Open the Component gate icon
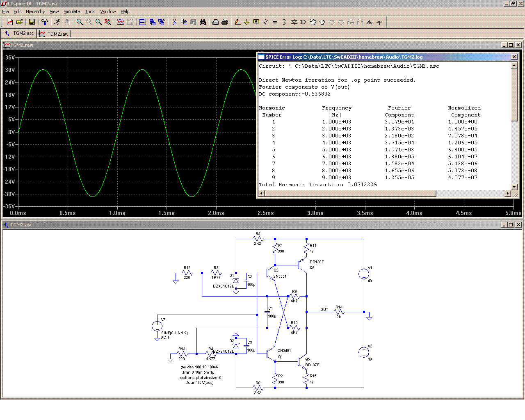This screenshot has width=525, height=420. (304, 22)
